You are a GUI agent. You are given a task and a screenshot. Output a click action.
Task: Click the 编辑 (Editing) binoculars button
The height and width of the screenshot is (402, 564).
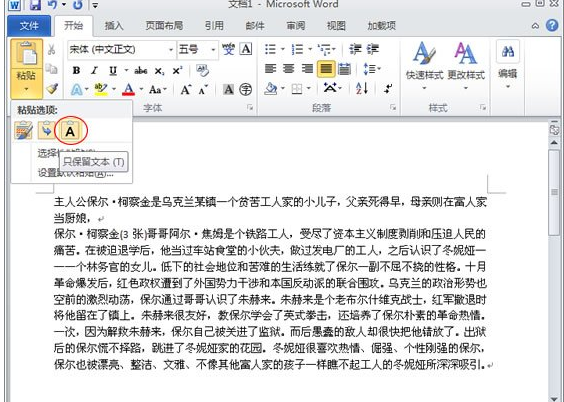[x=508, y=65]
